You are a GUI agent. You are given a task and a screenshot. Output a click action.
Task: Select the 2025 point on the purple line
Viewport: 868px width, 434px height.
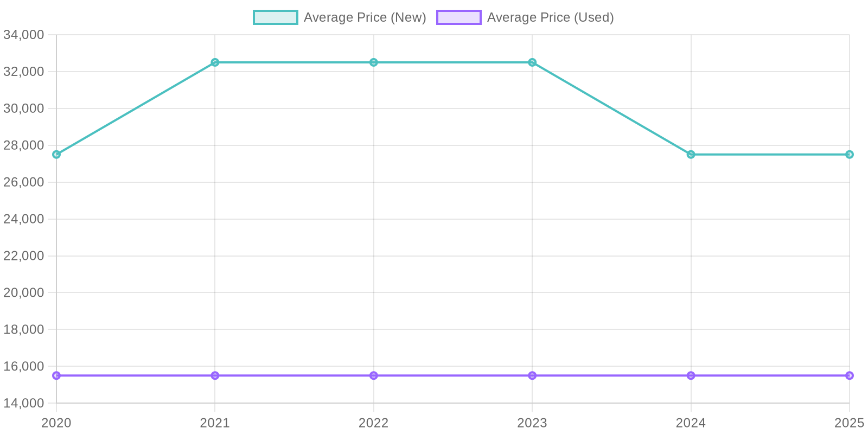click(x=850, y=375)
